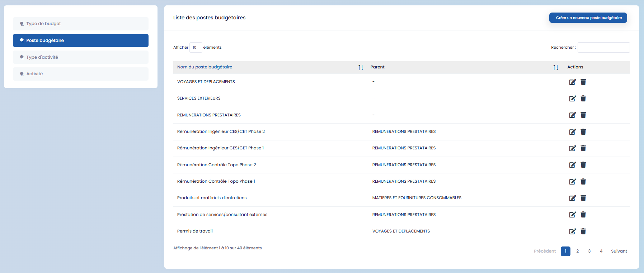Delete Prestation de services/consultant externes row
The width and height of the screenshot is (644, 273).
click(x=583, y=215)
